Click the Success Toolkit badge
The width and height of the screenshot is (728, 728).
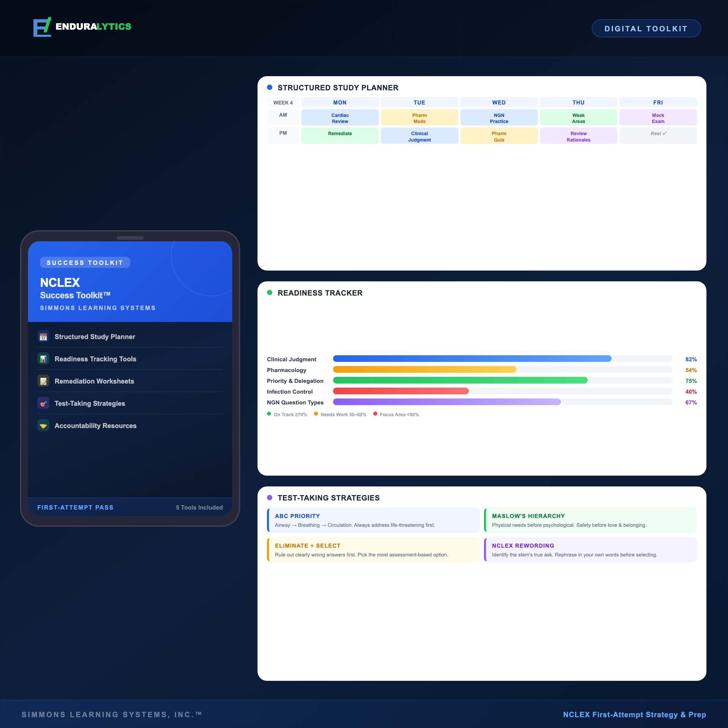point(85,263)
